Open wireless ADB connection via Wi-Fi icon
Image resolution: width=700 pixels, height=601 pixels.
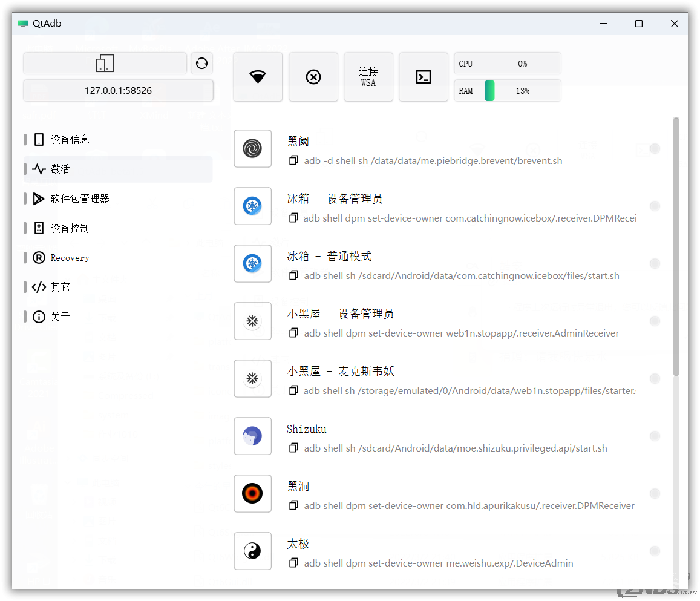pyautogui.click(x=258, y=77)
